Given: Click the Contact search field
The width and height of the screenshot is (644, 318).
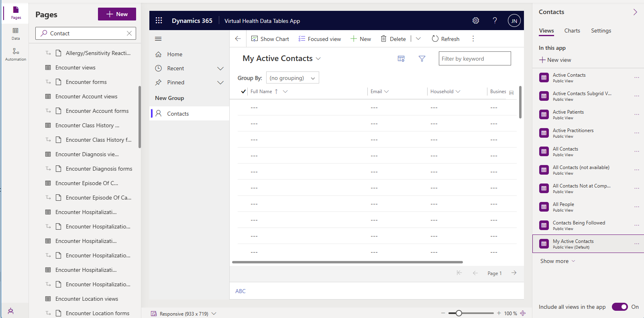Looking at the screenshot, I should point(86,33).
